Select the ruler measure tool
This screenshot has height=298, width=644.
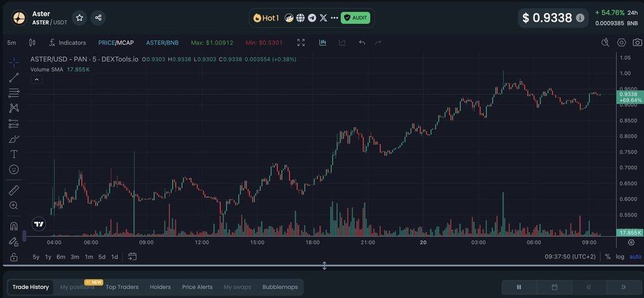[14, 190]
